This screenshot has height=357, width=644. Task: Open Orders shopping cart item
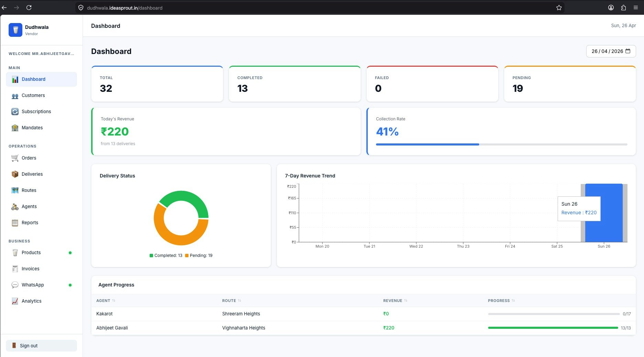(41, 158)
